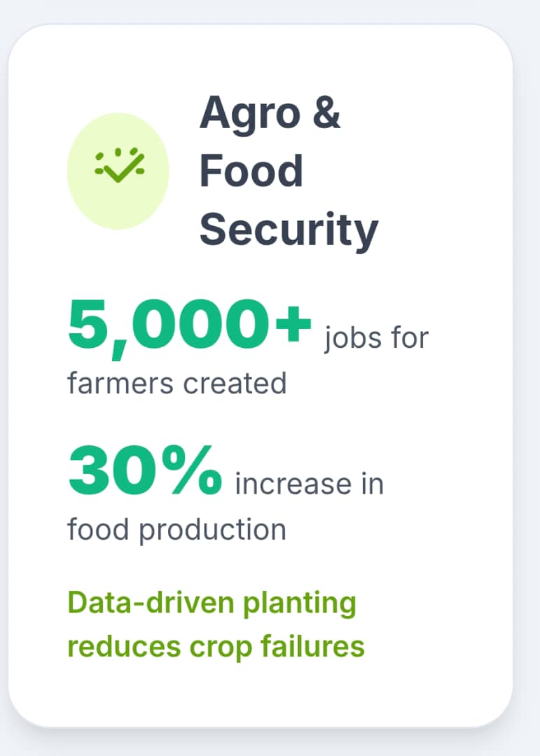Click the word 'Food' in the title
The width and height of the screenshot is (540, 756).
[x=251, y=171]
